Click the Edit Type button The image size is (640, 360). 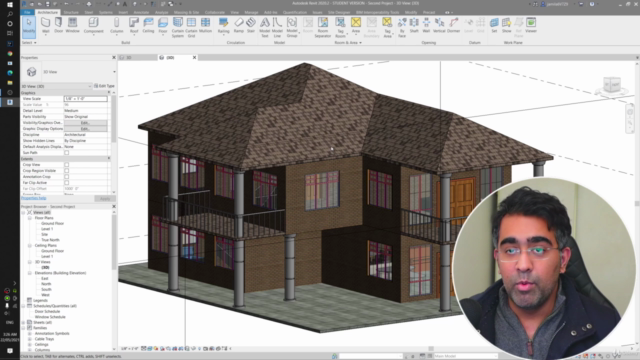click(x=104, y=86)
